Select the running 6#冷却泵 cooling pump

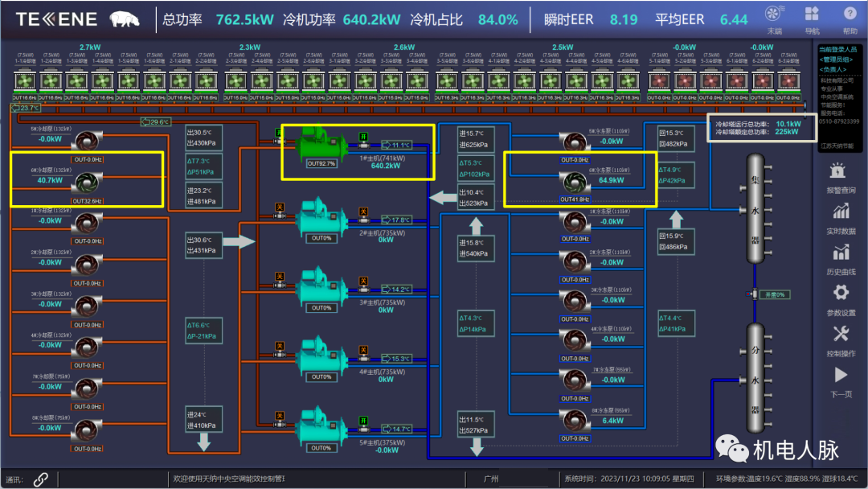click(84, 183)
